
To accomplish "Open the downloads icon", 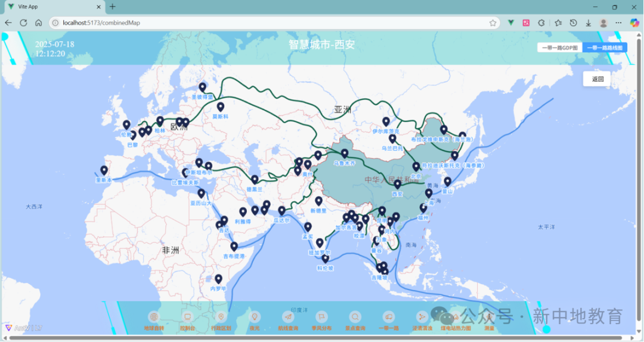I will point(588,23).
